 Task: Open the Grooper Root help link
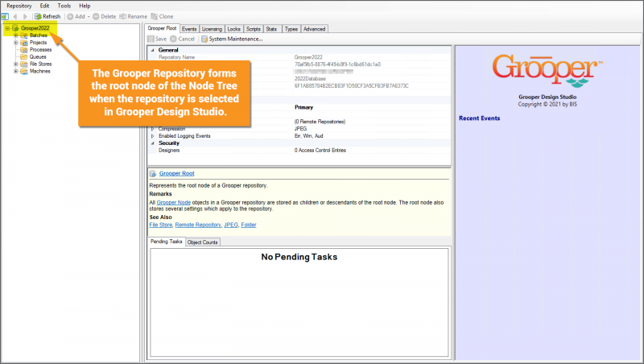tap(176, 174)
